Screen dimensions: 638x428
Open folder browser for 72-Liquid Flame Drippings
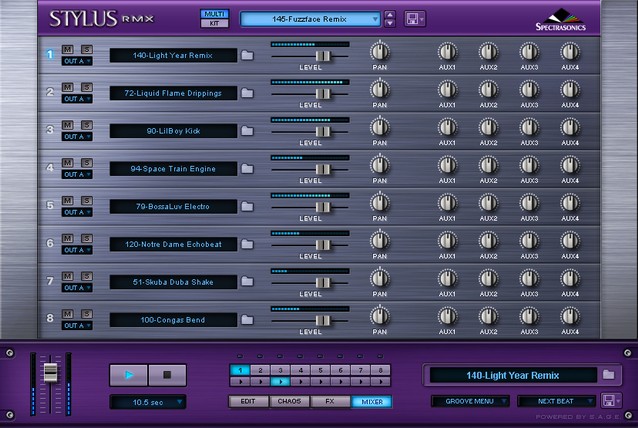tap(247, 93)
